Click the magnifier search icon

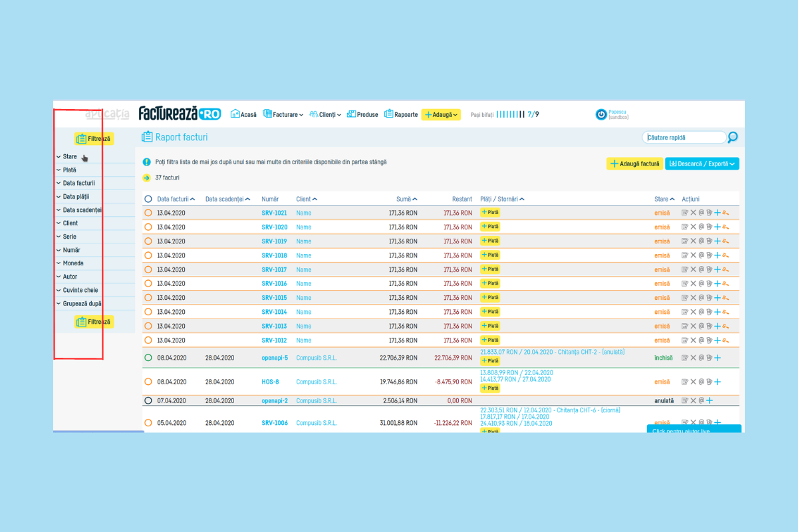pos(733,138)
